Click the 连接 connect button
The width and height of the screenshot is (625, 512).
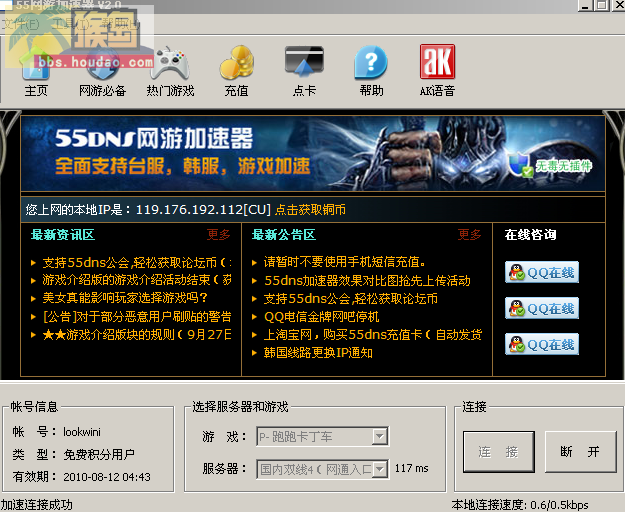[498, 452]
